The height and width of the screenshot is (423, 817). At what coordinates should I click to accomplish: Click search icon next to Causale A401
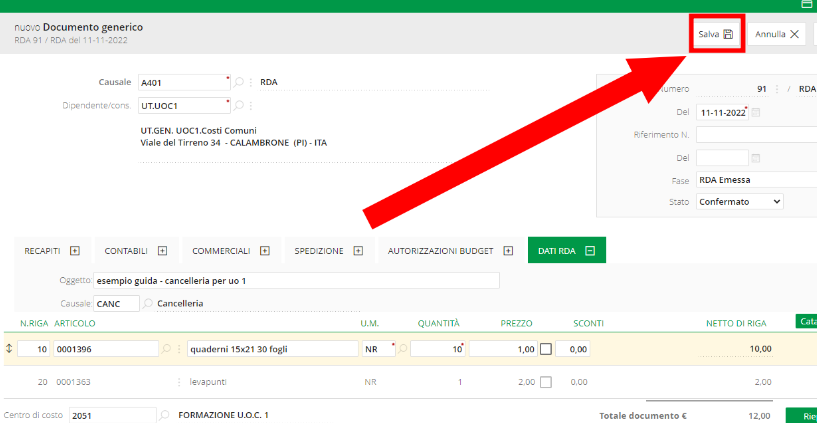[239, 82]
